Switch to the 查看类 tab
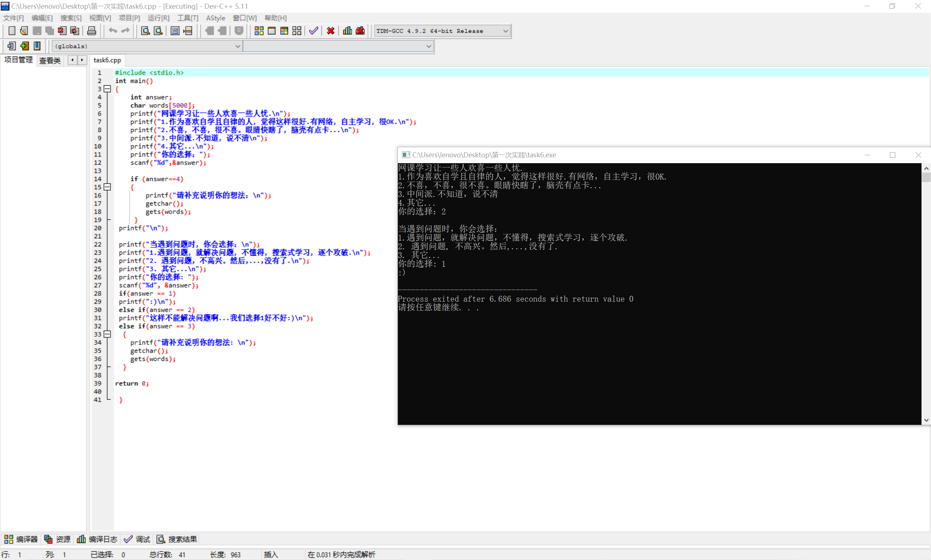The image size is (931, 560). (50, 60)
